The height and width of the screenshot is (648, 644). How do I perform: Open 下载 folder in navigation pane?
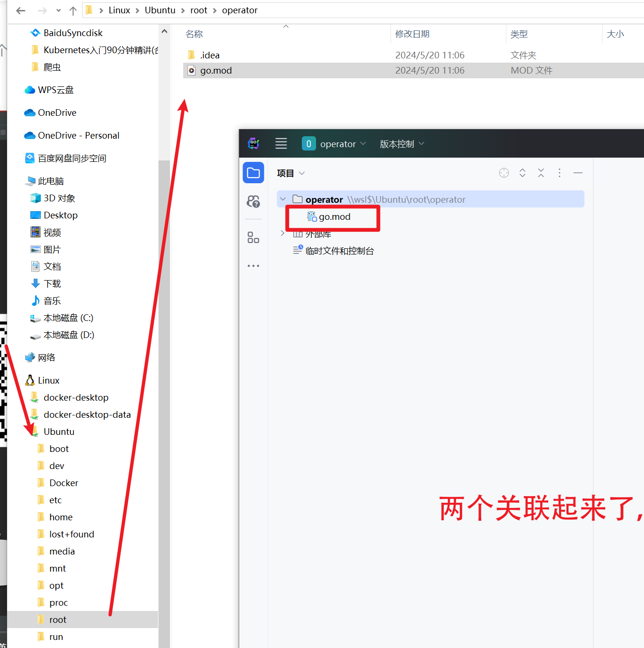(46, 283)
